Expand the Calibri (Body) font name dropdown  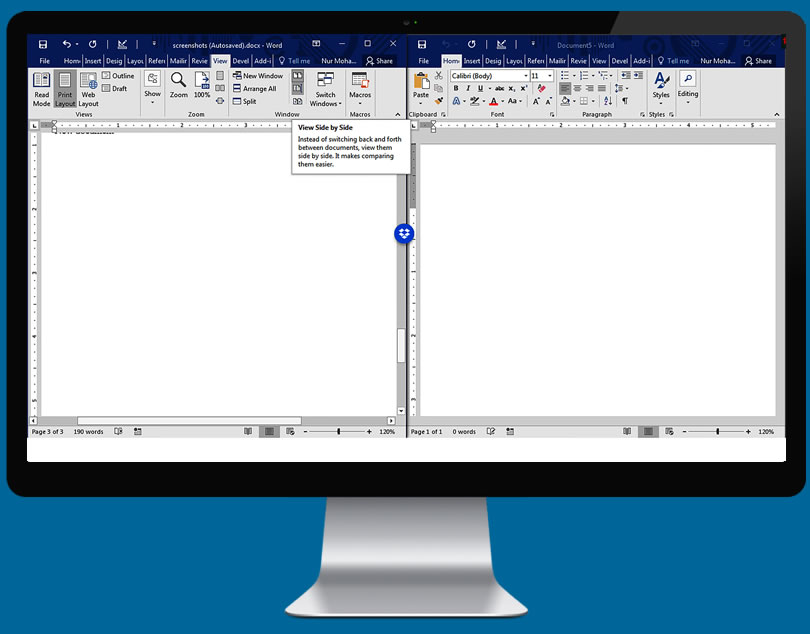click(x=525, y=76)
